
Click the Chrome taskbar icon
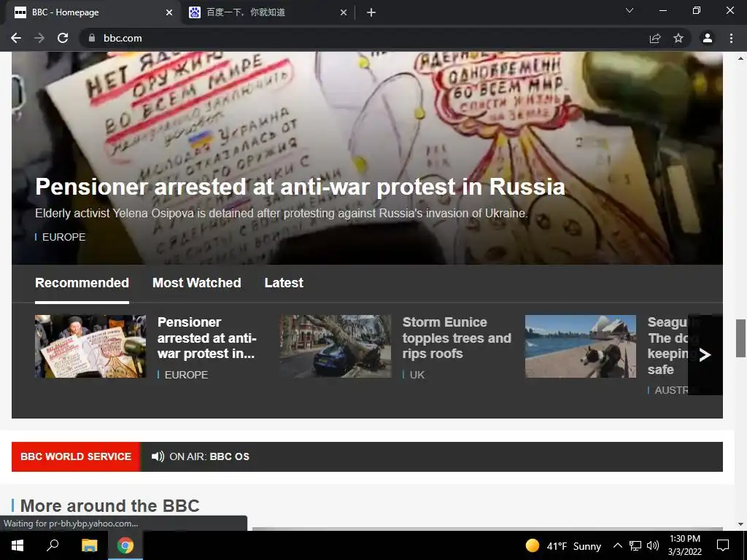coord(125,545)
